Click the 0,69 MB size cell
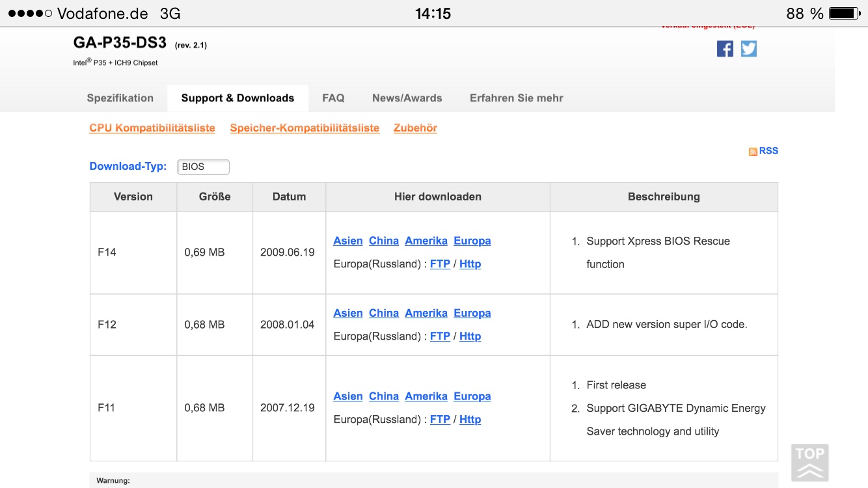Image resolution: width=868 pixels, height=488 pixels. 215,252
